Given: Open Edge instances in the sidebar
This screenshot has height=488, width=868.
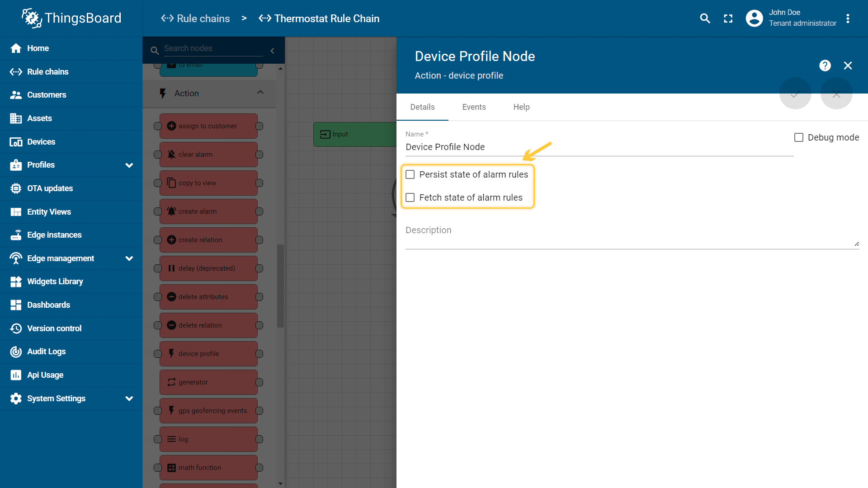Looking at the screenshot, I should click(71, 235).
